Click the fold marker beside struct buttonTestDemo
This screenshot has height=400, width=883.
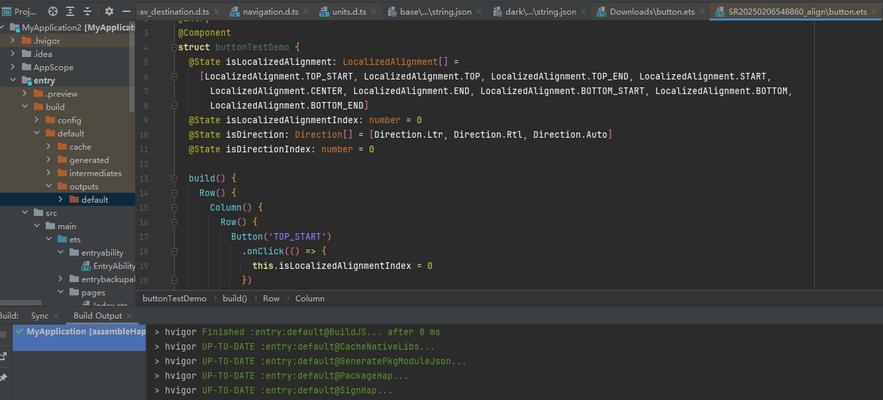click(174, 47)
